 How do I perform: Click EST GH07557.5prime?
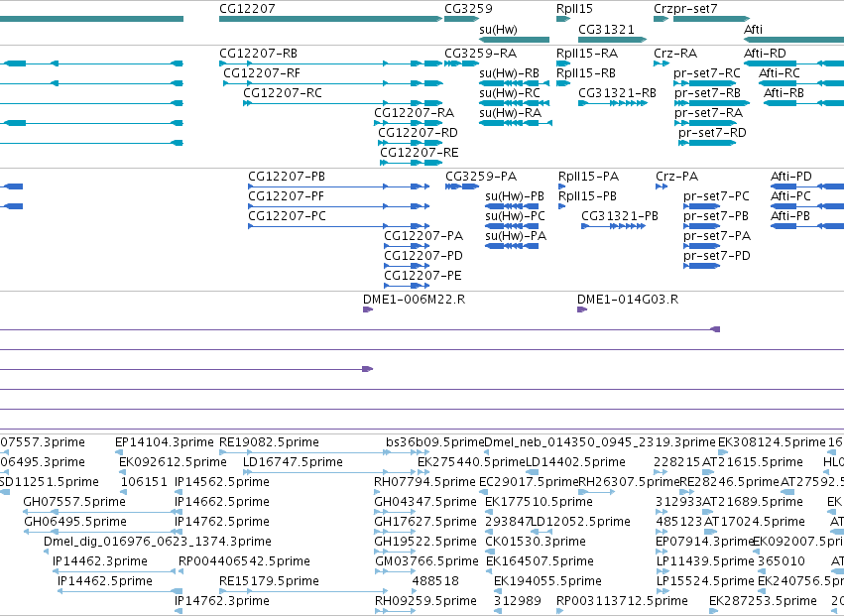[x=103, y=512]
